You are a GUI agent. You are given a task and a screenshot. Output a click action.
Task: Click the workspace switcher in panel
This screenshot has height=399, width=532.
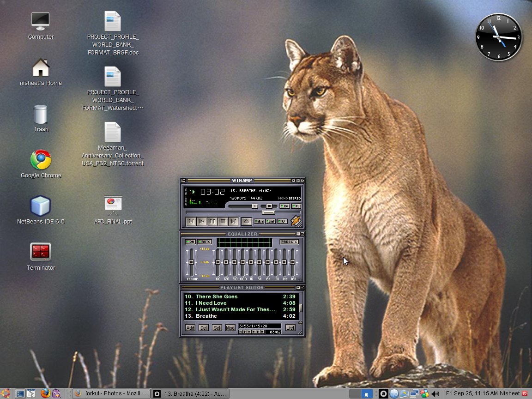coord(361,394)
